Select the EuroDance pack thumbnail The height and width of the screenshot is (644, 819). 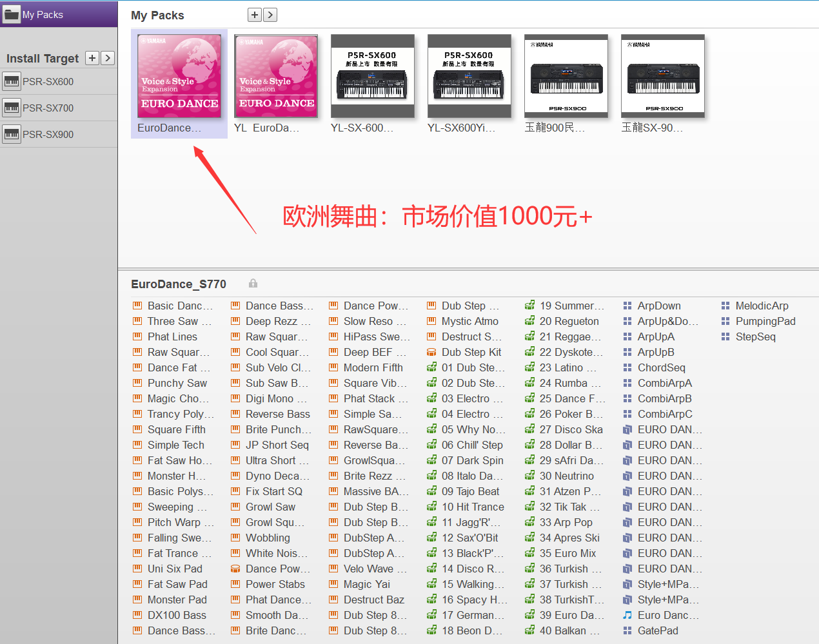(179, 76)
